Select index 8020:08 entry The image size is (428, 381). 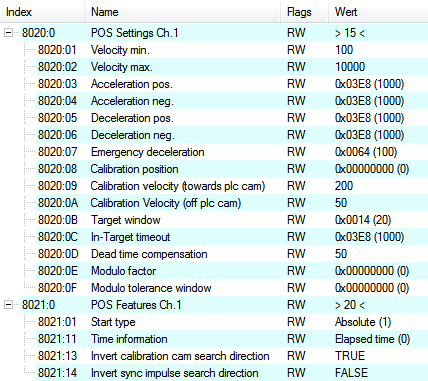(x=57, y=169)
